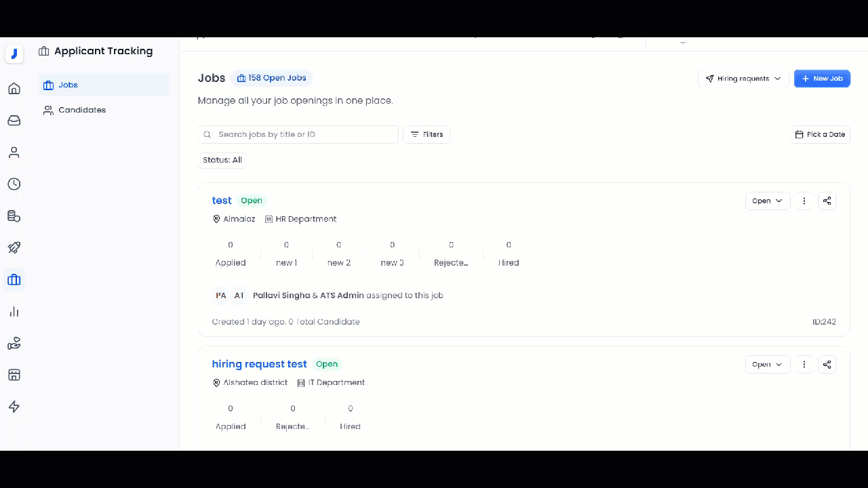Share the test job via share icon
868x488 pixels.
pyautogui.click(x=827, y=201)
